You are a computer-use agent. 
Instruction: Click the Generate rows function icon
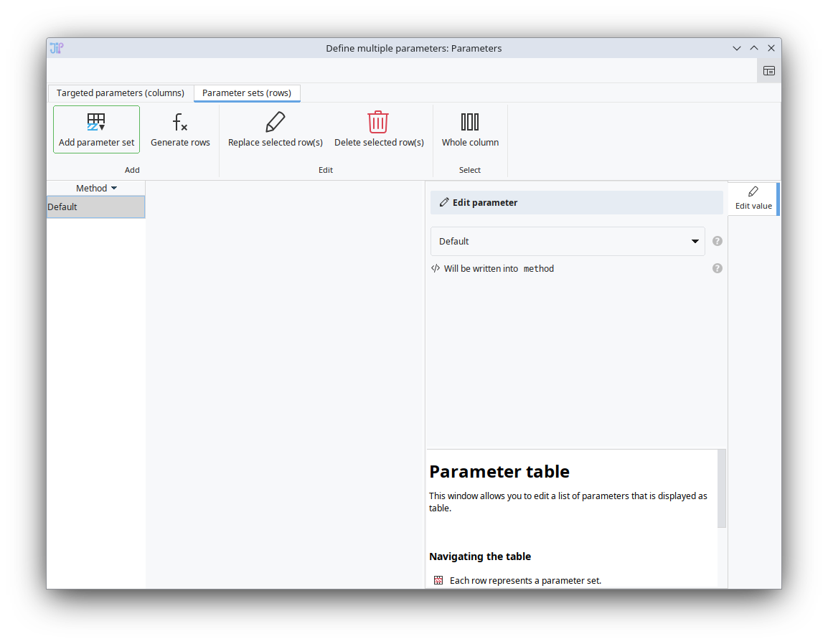click(x=180, y=122)
